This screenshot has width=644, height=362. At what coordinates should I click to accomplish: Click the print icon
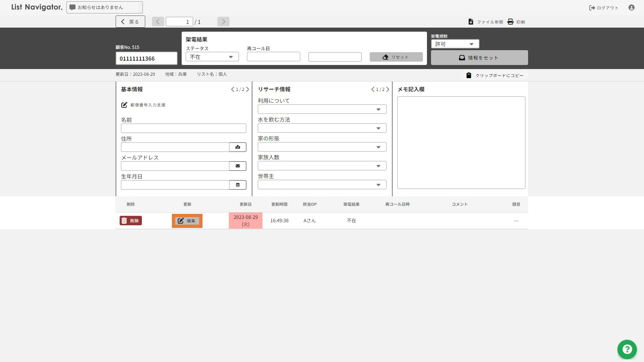click(516, 22)
